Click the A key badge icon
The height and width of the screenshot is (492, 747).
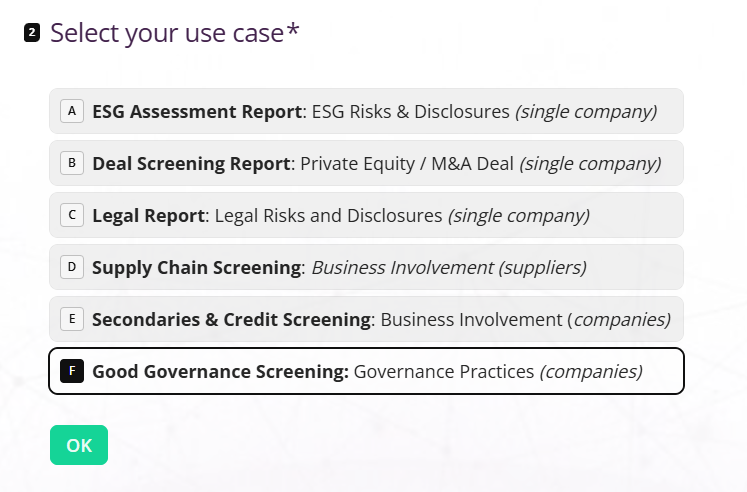pos(72,111)
